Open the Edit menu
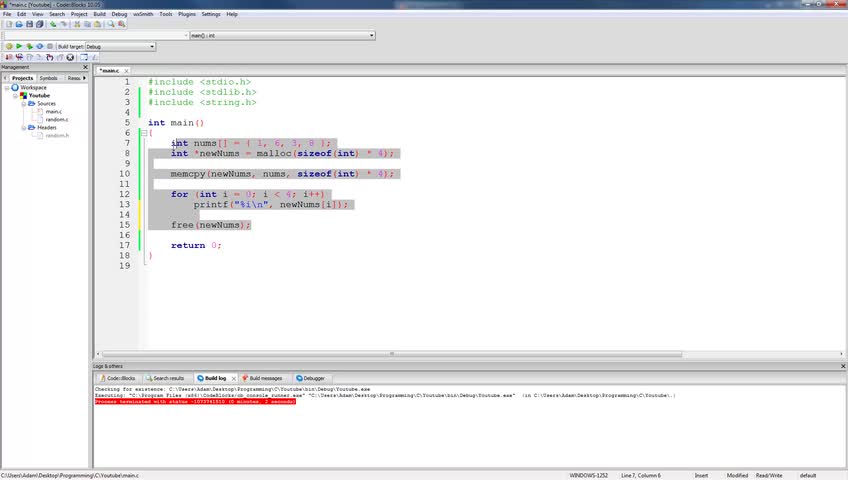 pos(22,14)
